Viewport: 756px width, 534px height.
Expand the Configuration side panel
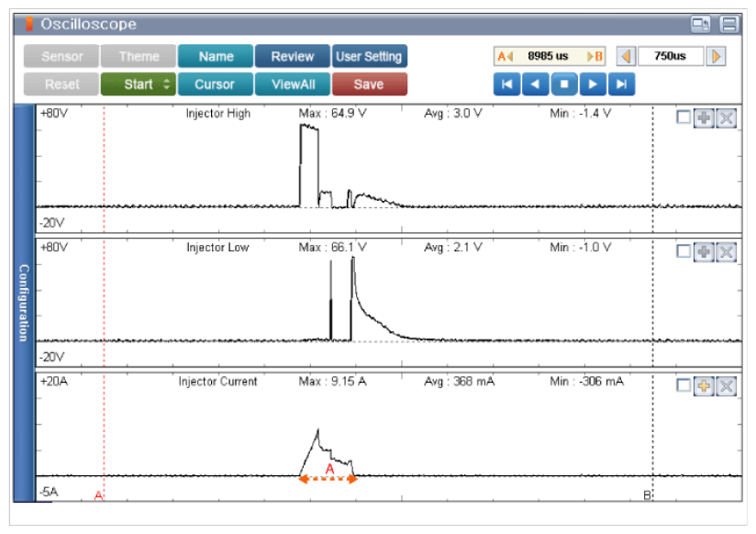tap(24, 303)
